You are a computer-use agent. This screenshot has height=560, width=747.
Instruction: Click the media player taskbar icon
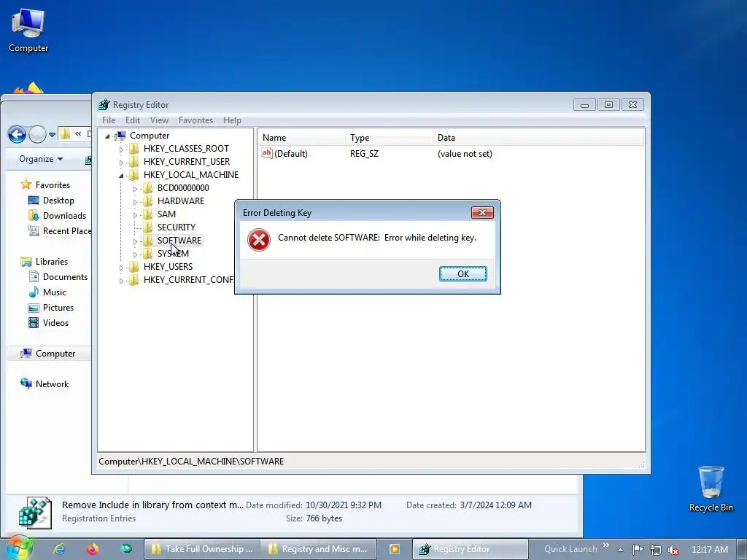(x=395, y=549)
